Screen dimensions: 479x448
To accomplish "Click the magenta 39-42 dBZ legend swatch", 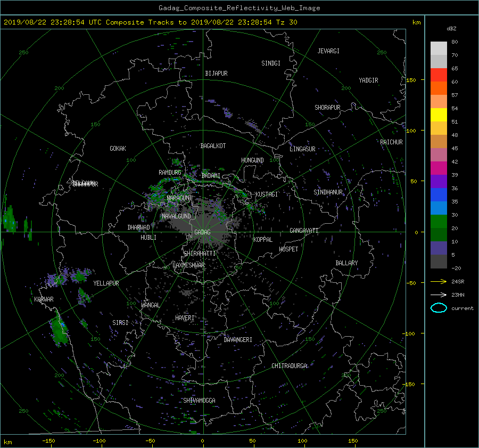I will tap(439, 168).
